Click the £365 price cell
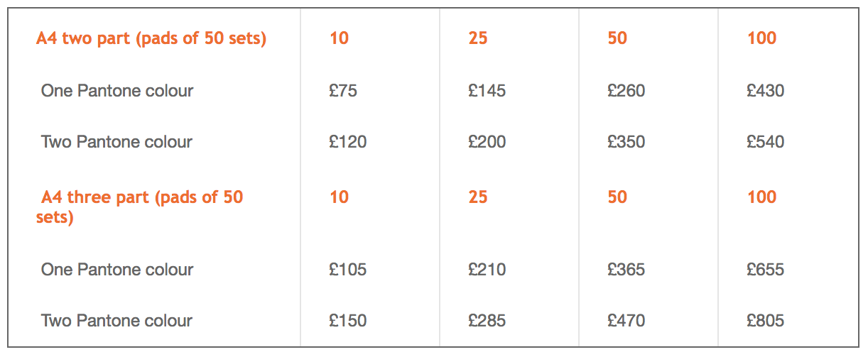868x352 pixels. [626, 270]
